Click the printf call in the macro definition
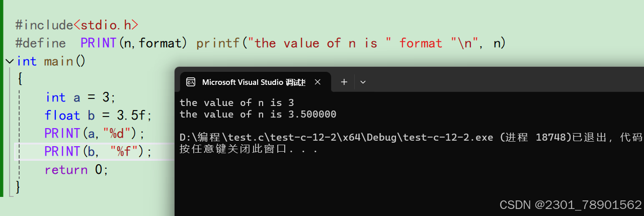This screenshot has width=644, height=216. (x=218, y=43)
